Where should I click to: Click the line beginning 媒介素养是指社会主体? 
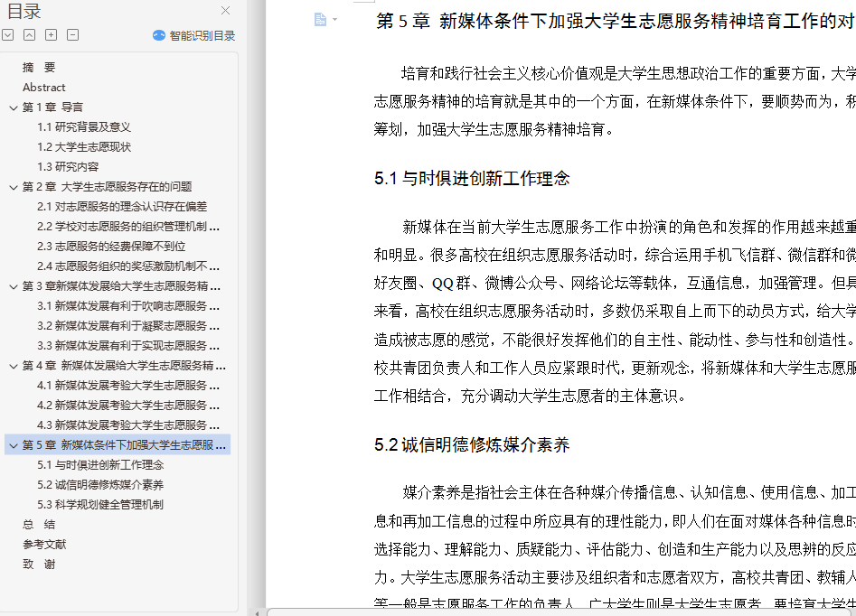(629, 492)
